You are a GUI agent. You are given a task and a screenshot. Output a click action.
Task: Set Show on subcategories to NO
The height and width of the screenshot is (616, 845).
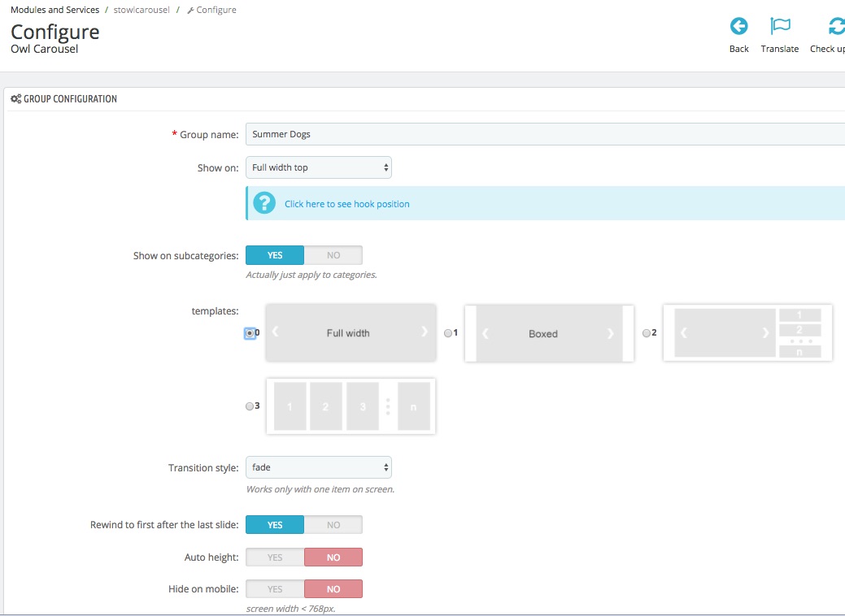point(333,255)
